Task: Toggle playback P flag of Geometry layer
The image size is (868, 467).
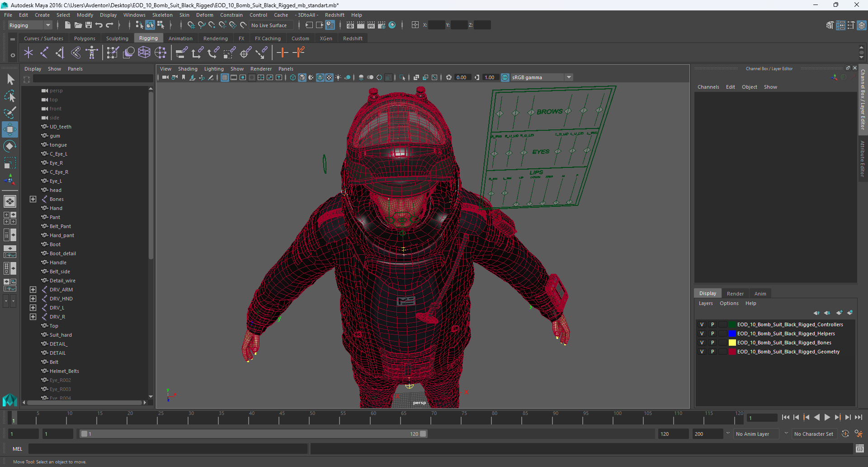Action: coord(712,352)
